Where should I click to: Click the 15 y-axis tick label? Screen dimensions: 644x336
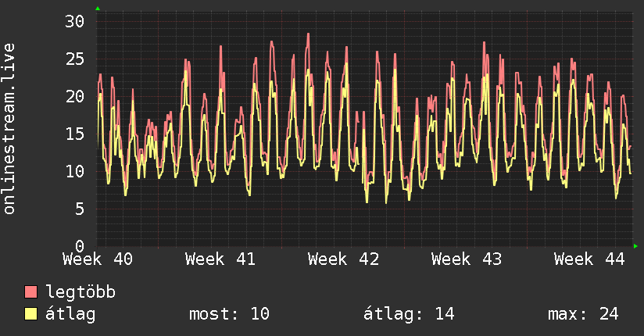click(x=75, y=134)
